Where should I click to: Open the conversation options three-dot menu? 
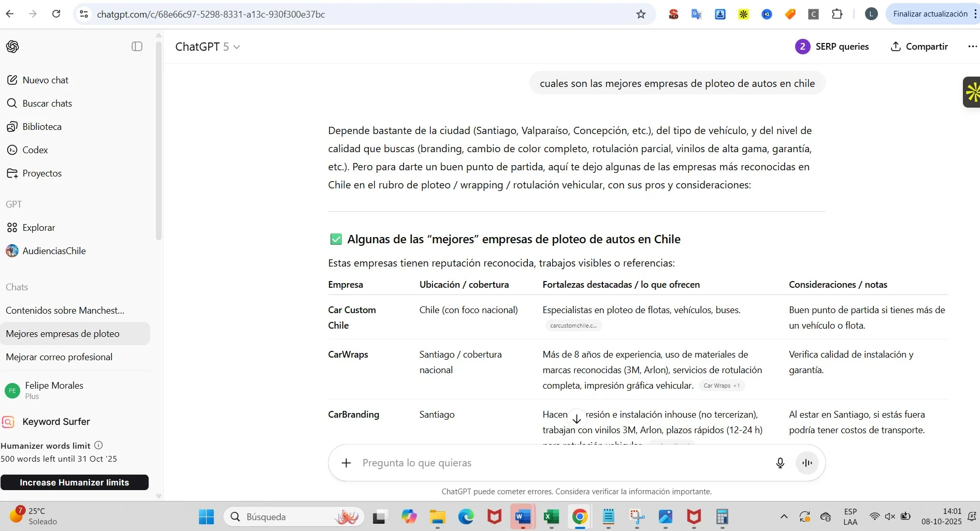point(972,47)
